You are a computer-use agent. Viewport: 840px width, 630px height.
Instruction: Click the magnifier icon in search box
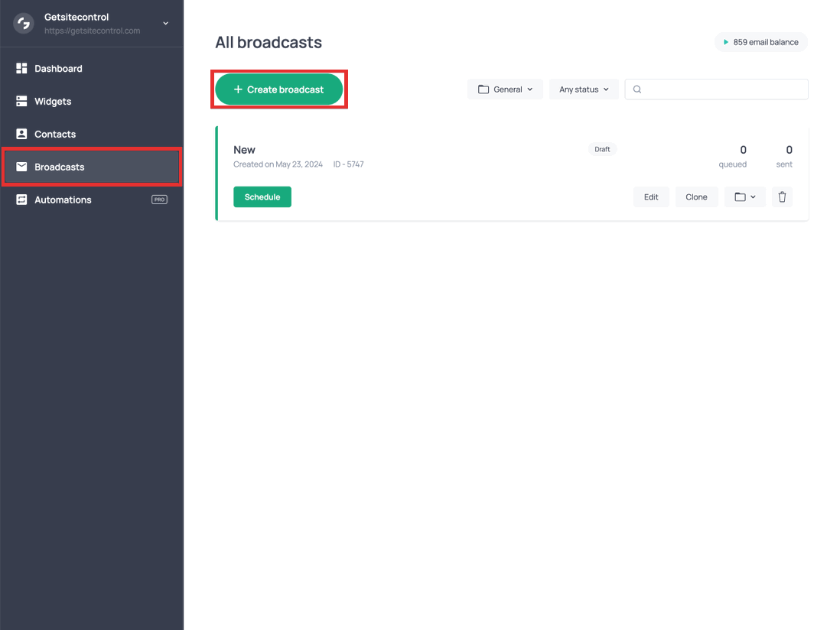(x=637, y=89)
